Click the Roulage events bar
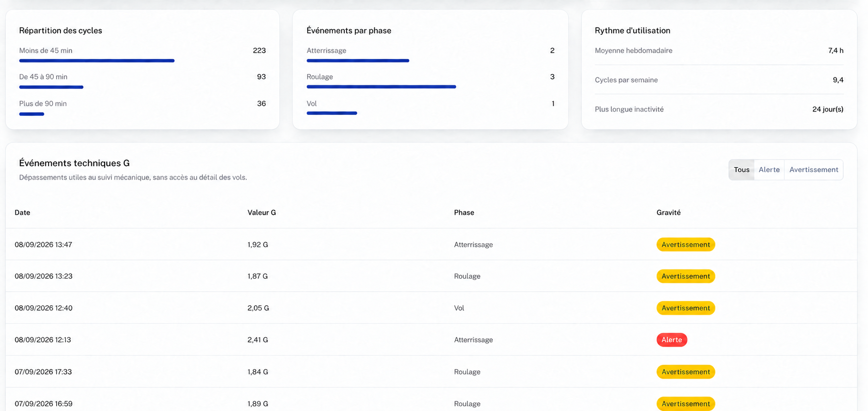 point(381,87)
